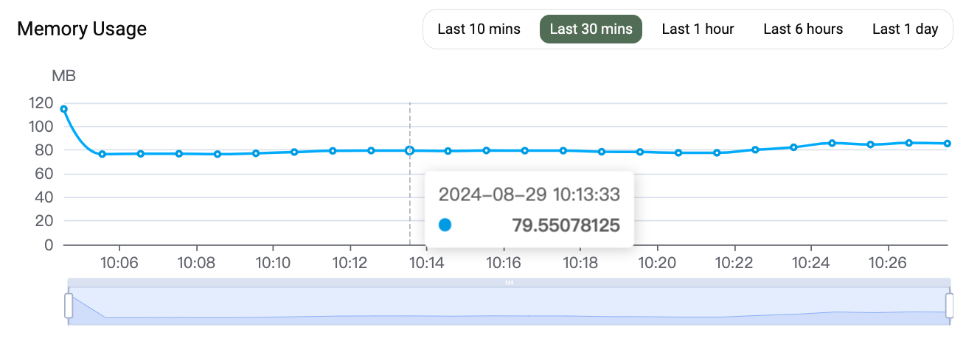Screen dimensions: 980x341
Task: Click the MB unit label above the y-axis
Action: [x=63, y=76]
